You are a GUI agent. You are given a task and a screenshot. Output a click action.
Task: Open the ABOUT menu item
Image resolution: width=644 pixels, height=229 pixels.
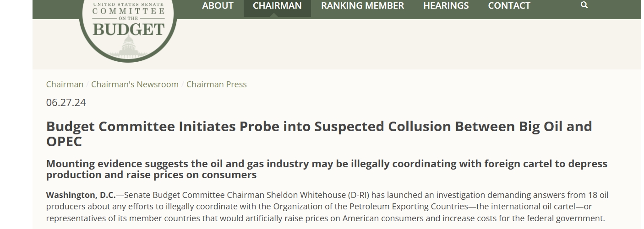[x=218, y=5]
